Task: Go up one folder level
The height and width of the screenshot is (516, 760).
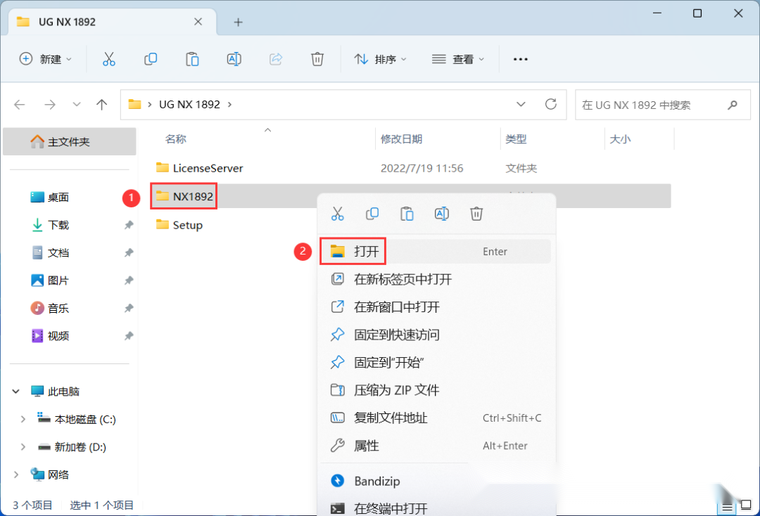Action: (101, 104)
